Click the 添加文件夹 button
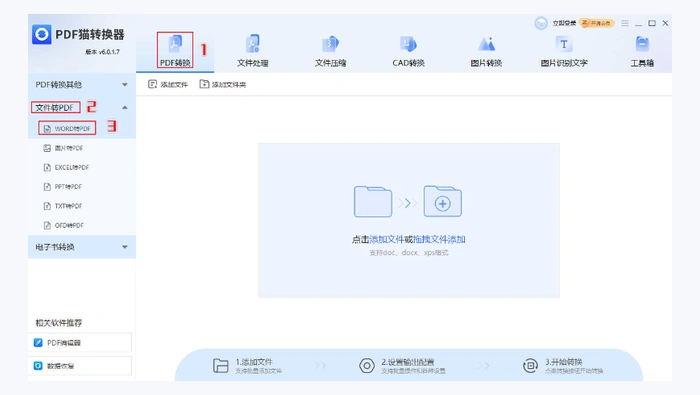 (x=222, y=84)
